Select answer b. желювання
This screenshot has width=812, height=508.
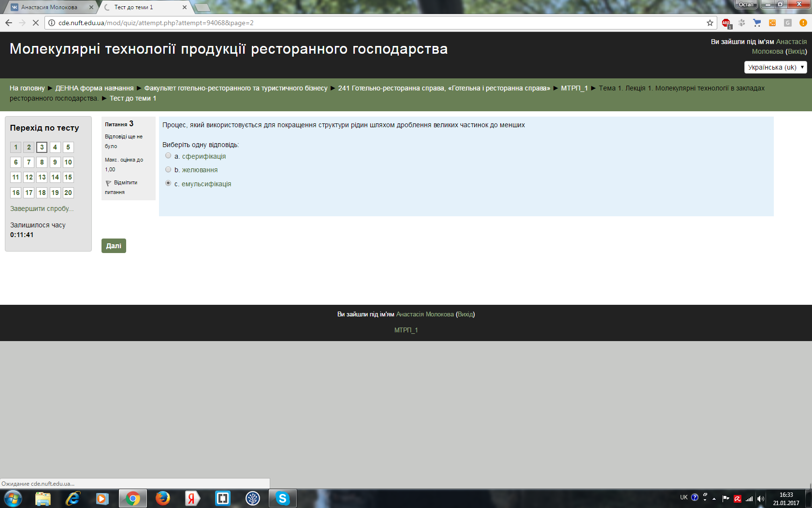click(168, 169)
